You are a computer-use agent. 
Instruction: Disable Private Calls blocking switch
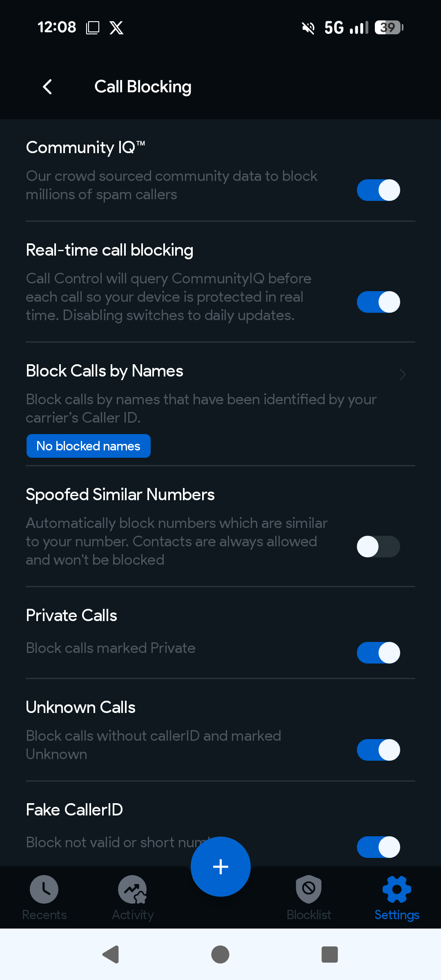[378, 653]
